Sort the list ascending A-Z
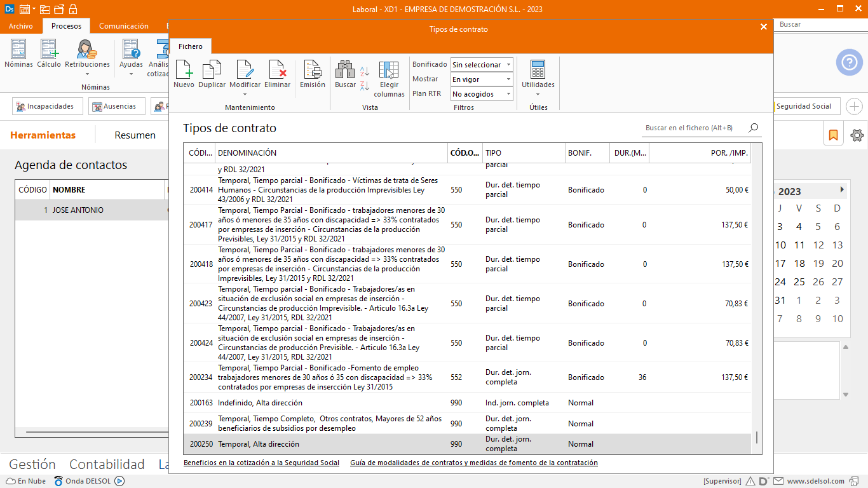868x488 pixels. 365,71
